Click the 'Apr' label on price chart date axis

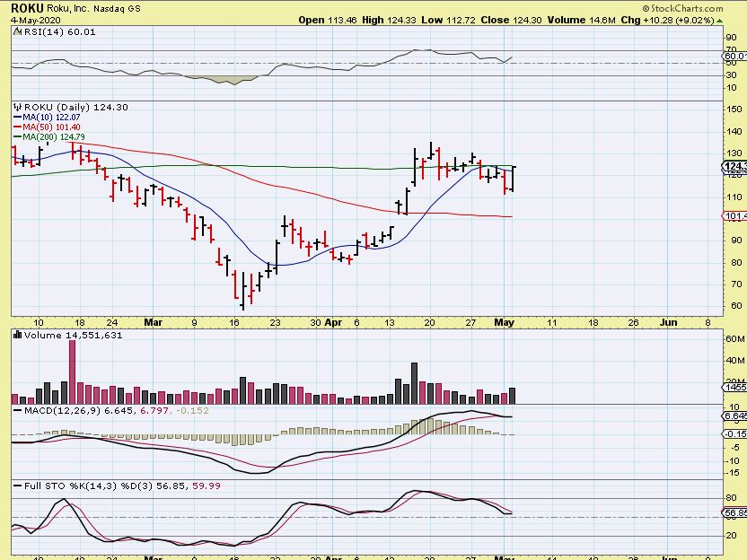tap(333, 322)
